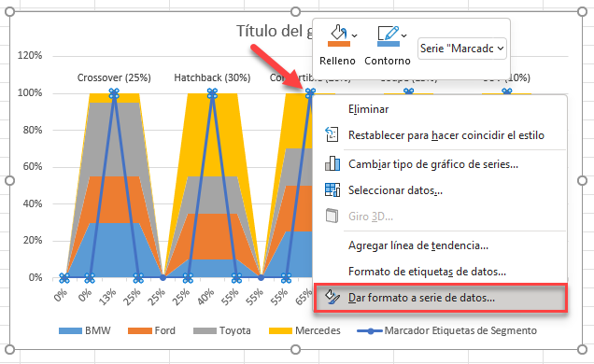
Task: Click the Crossover (25%) data label
Action: (114, 77)
